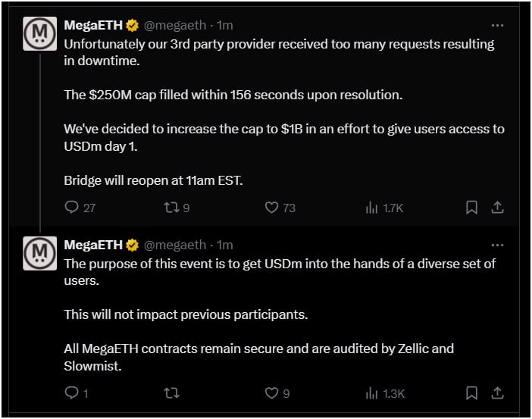Viewport: 532px width, 419px height.
Task: Open MegaETH avatar on second tweet
Action: pyautogui.click(x=39, y=253)
